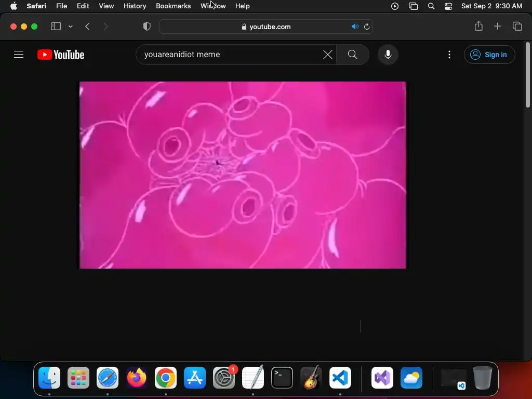Open Weather from the Dock
The height and width of the screenshot is (399, 532).
click(411, 377)
